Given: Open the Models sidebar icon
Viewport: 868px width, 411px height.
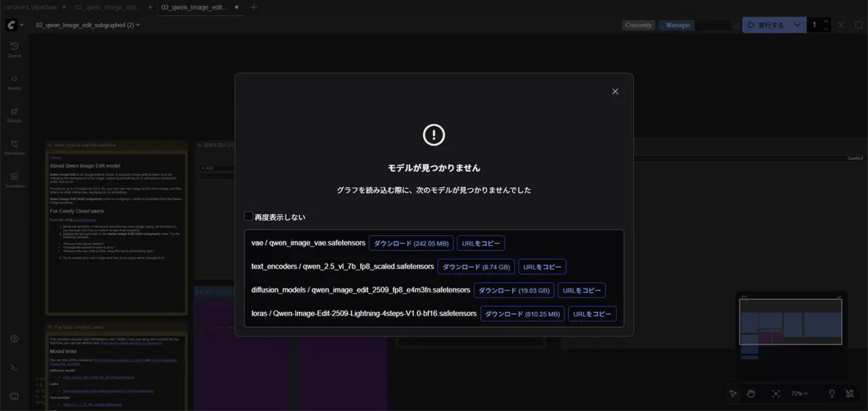Looking at the screenshot, I should pyautogui.click(x=14, y=115).
